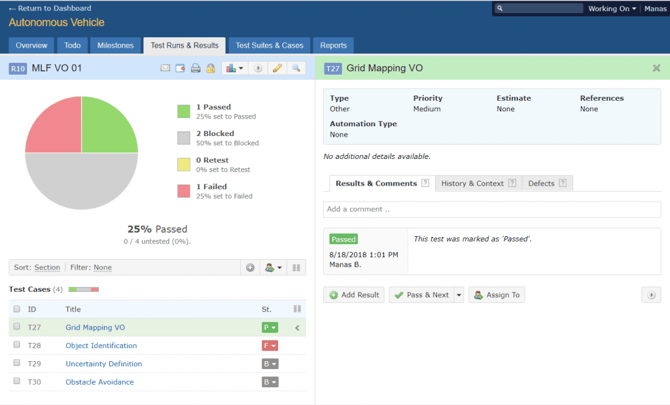This screenshot has height=405, width=670.
Task: Expand the Pass & Next dropdown arrow
Action: pyautogui.click(x=459, y=295)
